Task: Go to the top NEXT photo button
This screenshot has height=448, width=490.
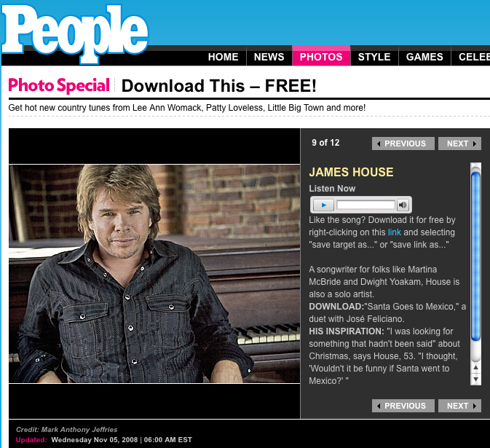Action: tap(459, 144)
